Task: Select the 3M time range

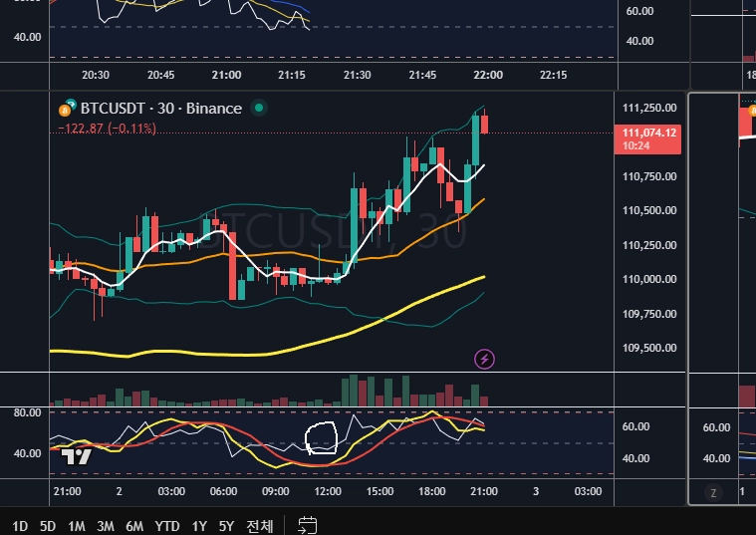Action: pos(106,526)
